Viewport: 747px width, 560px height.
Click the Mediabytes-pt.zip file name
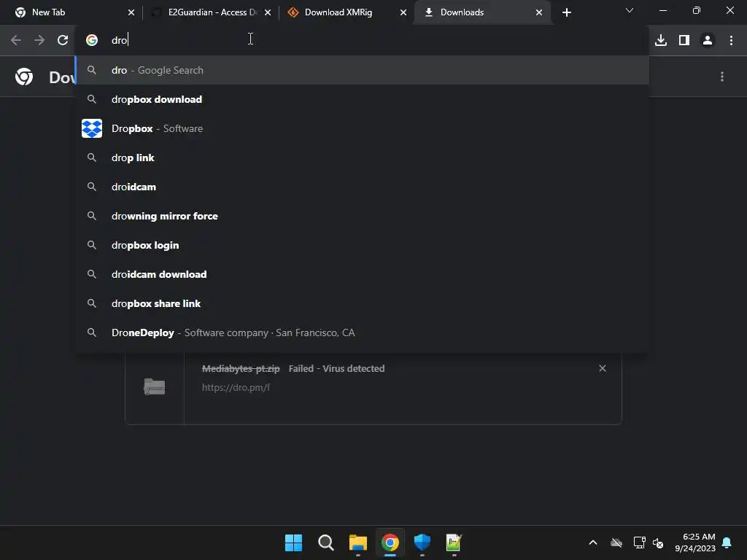241,368
